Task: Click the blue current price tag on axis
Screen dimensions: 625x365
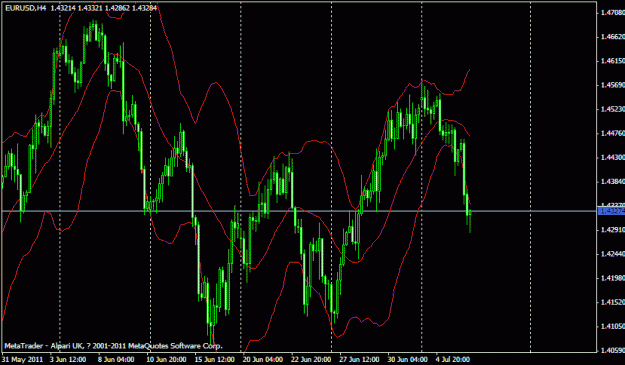Action: click(611, 211)
